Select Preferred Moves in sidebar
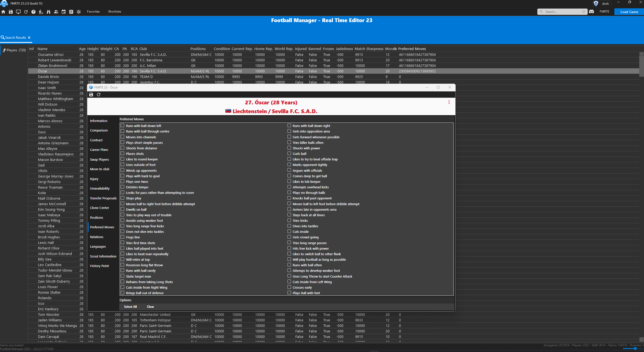Viewport: 644px width, 352px height. 102,227
